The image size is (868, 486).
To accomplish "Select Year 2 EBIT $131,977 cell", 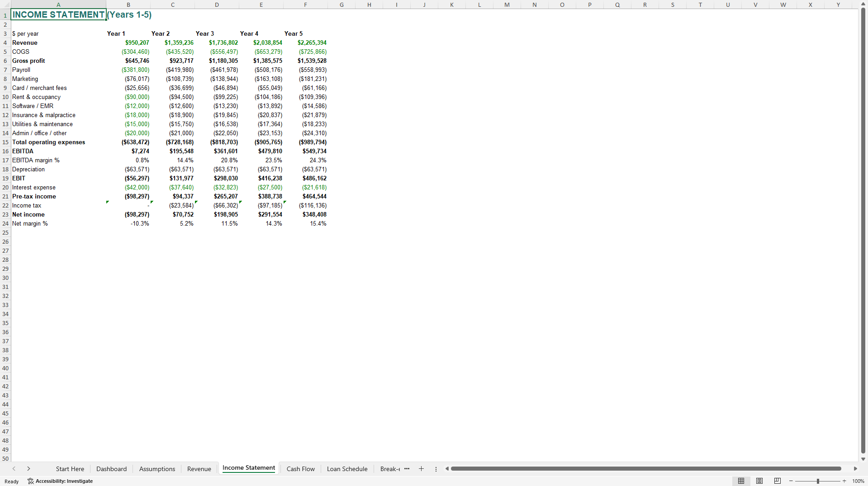I will tap(173, 178).
